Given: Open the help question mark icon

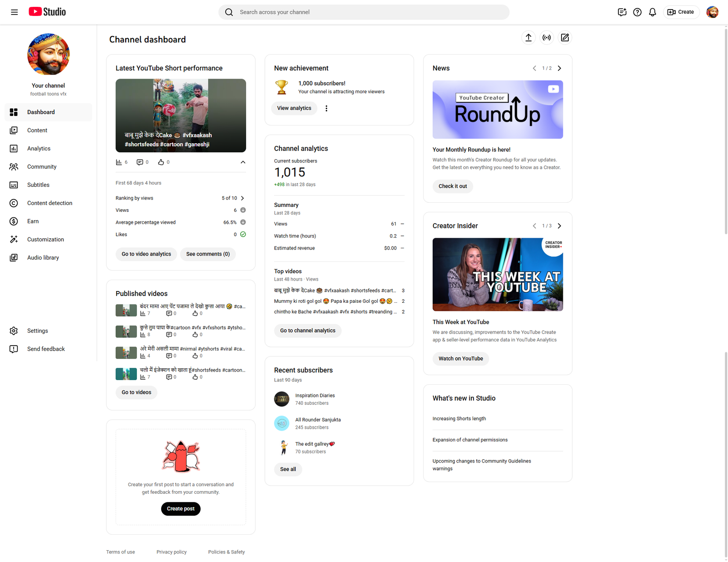Looking at the screenshot, I should point(637,12).
